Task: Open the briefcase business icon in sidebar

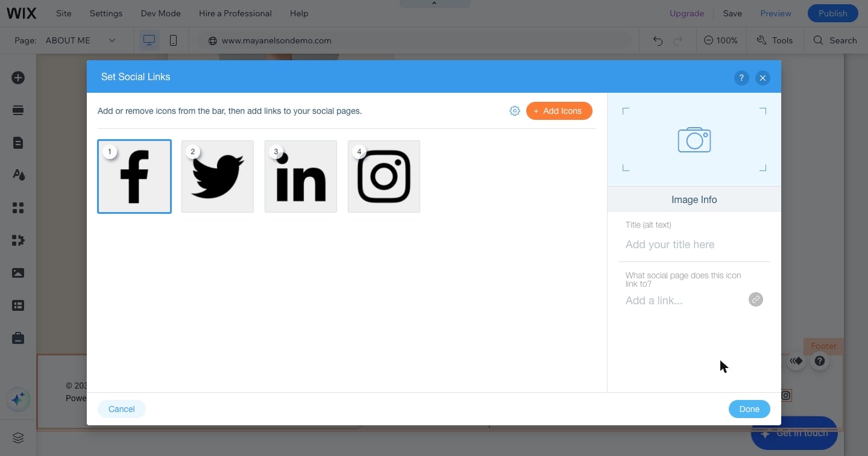Action: (18, 338)
